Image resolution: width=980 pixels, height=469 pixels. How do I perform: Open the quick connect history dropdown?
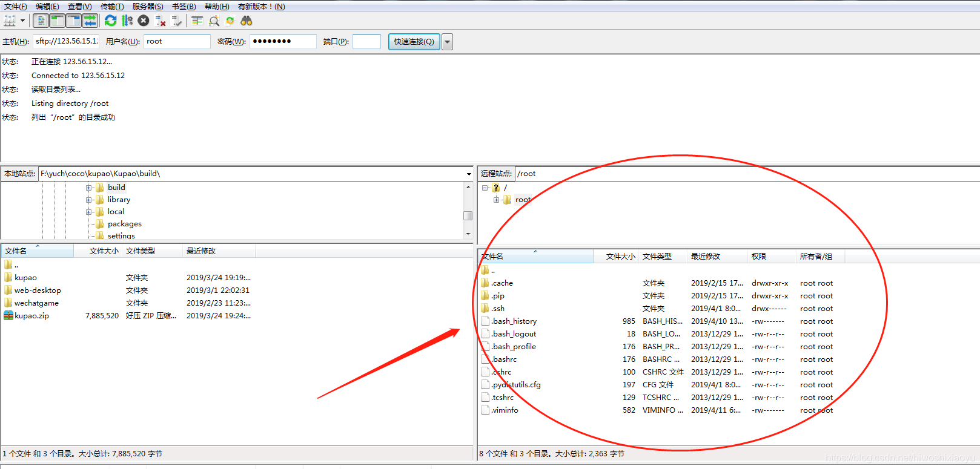click(448, 42)
